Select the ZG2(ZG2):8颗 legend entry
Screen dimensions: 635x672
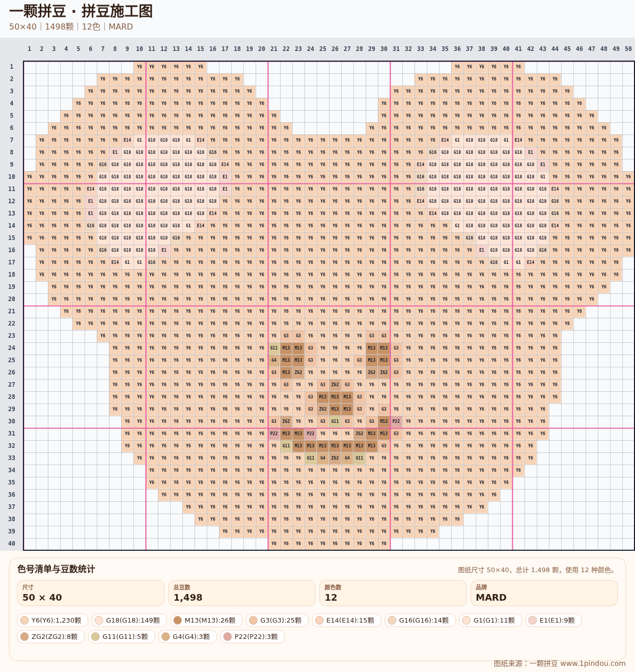[51, 637]
